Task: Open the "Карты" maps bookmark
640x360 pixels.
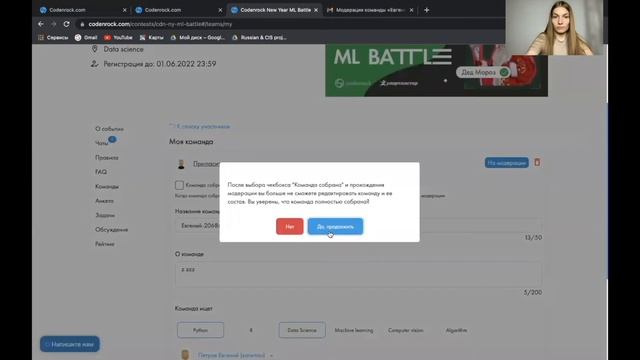Action: coord(151,38)
